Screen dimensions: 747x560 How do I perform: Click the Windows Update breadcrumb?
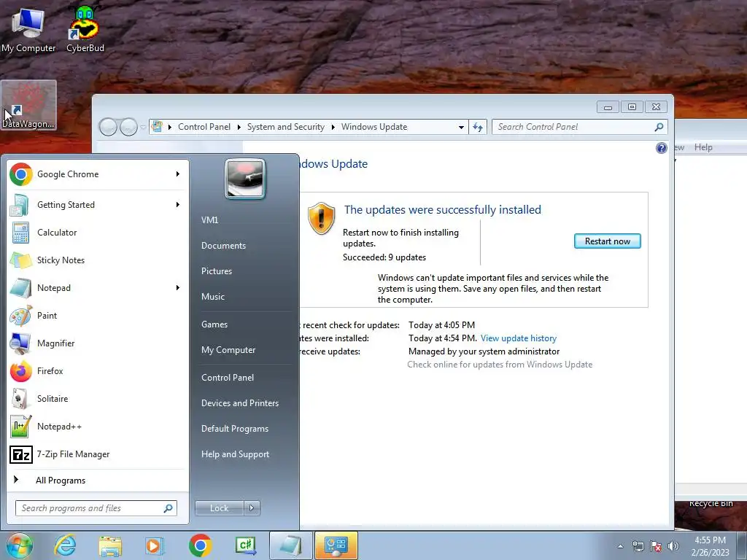[374, 127]
